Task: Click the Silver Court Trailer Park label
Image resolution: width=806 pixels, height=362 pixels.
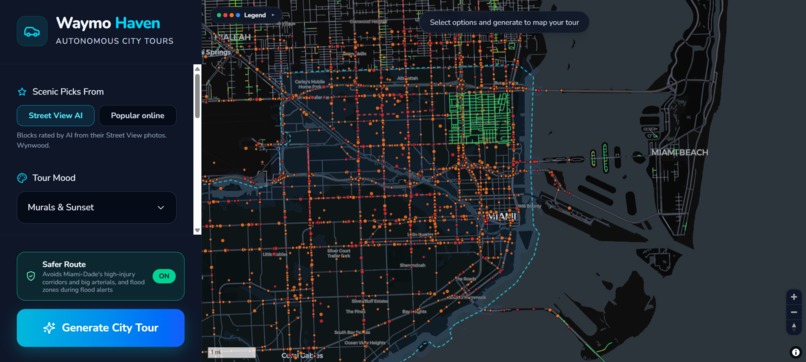Action: [339, 253]
